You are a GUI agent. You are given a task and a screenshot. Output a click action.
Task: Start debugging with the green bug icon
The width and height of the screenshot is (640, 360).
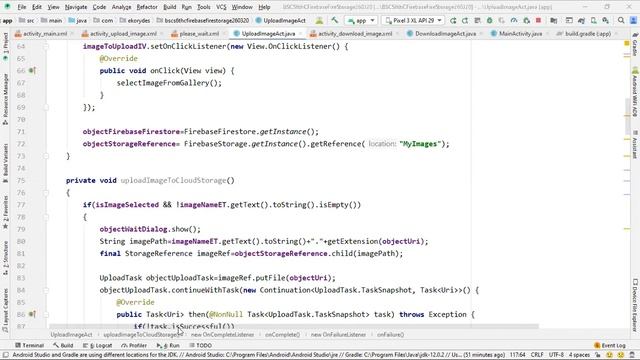(489, 20)
